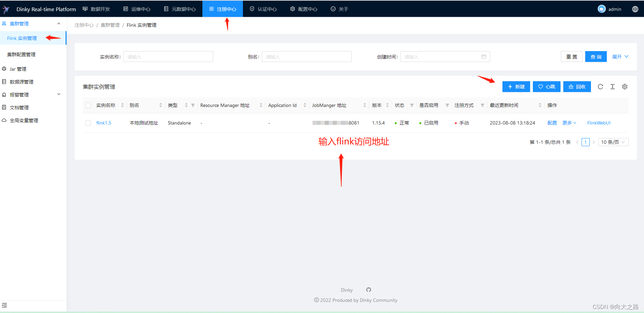This screenshot has width=644, height=313.
Task: Open the GitHub icon in the footer
Action: [368, 290]
